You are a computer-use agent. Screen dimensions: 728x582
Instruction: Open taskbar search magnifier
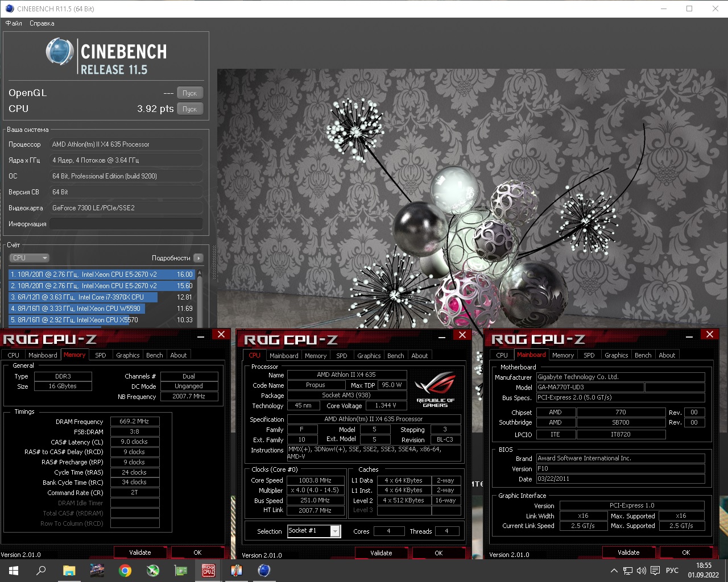point(41,571)
